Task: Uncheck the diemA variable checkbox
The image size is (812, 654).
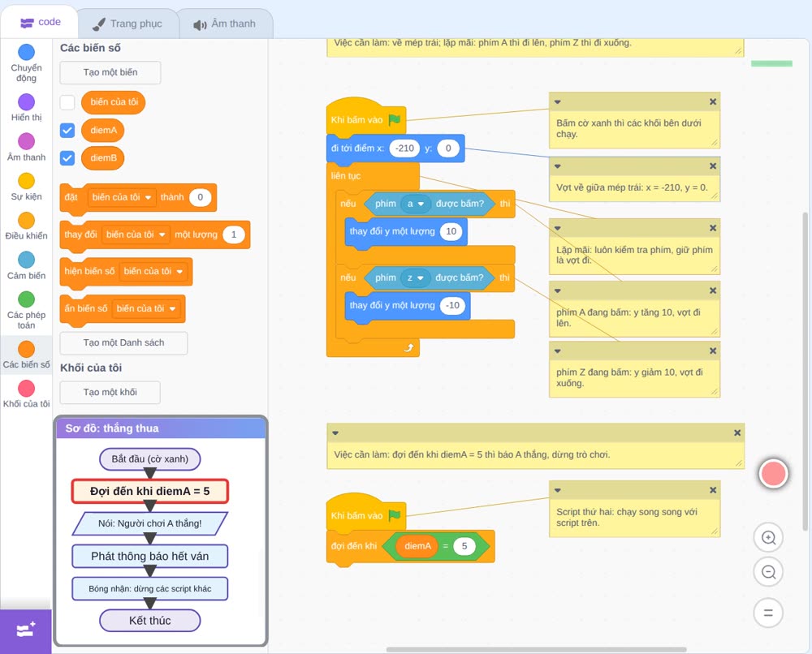Action: (x=67, y=131)
